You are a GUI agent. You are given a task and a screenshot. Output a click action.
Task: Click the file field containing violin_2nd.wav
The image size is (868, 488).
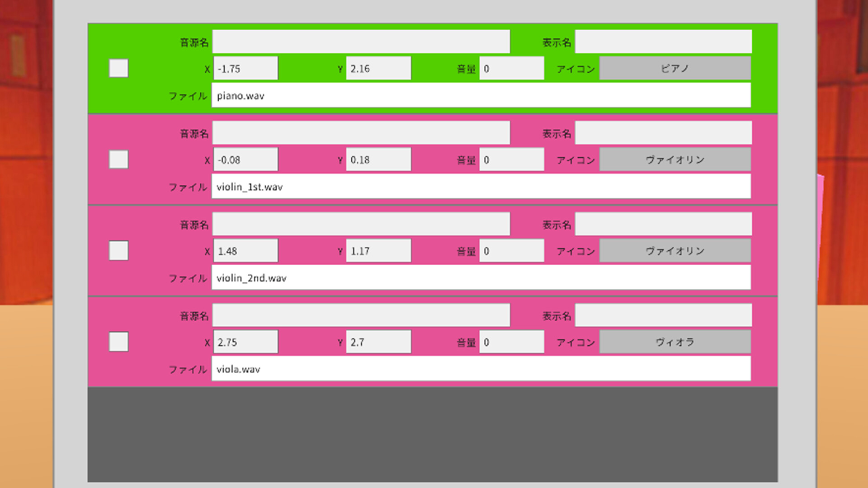tap(481, 277)
